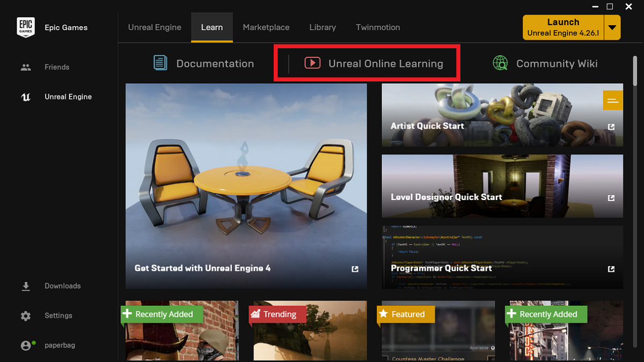Screen dimensions: 644x362
Task: Click external link icon on Artist Quick Start
Action: 611,127
